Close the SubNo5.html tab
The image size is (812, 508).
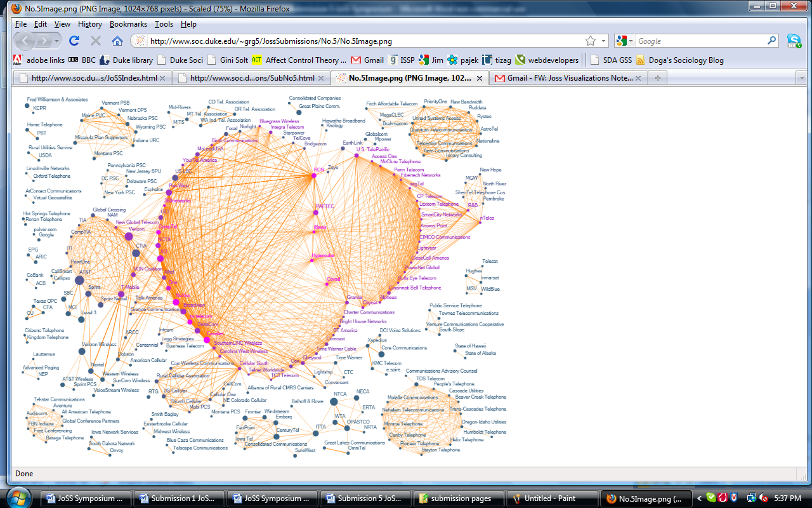tap(321, 78)
